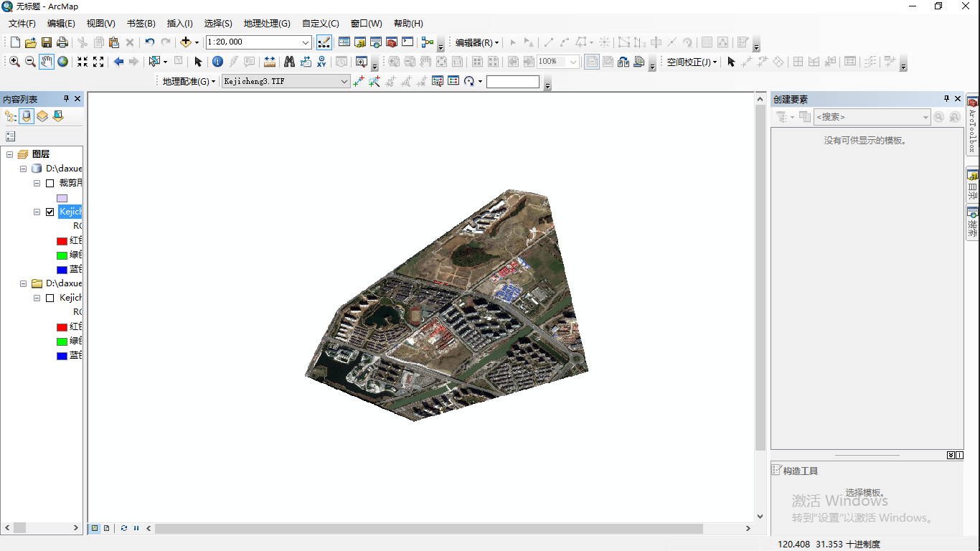Click the Full Extent globe icon
Viewport: 980px width, 551px height.
click(63, 62)
